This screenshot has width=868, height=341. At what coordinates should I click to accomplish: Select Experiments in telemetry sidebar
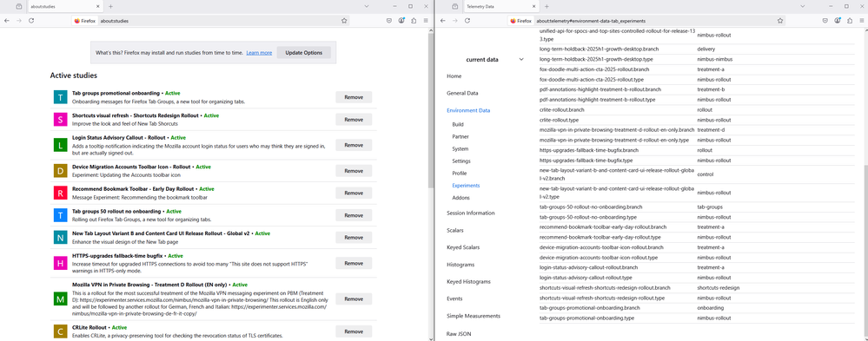pyautogui.click(x=466, y=186)
